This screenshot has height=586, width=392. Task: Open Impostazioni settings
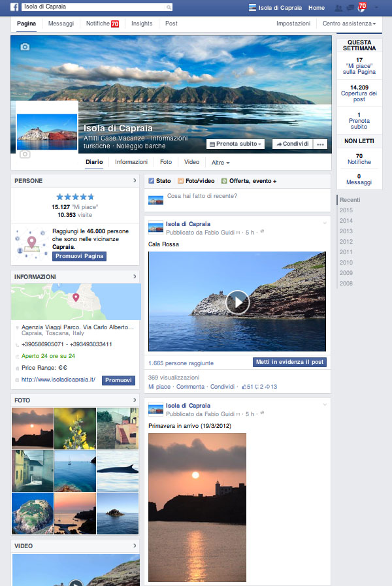pos(293,24)
